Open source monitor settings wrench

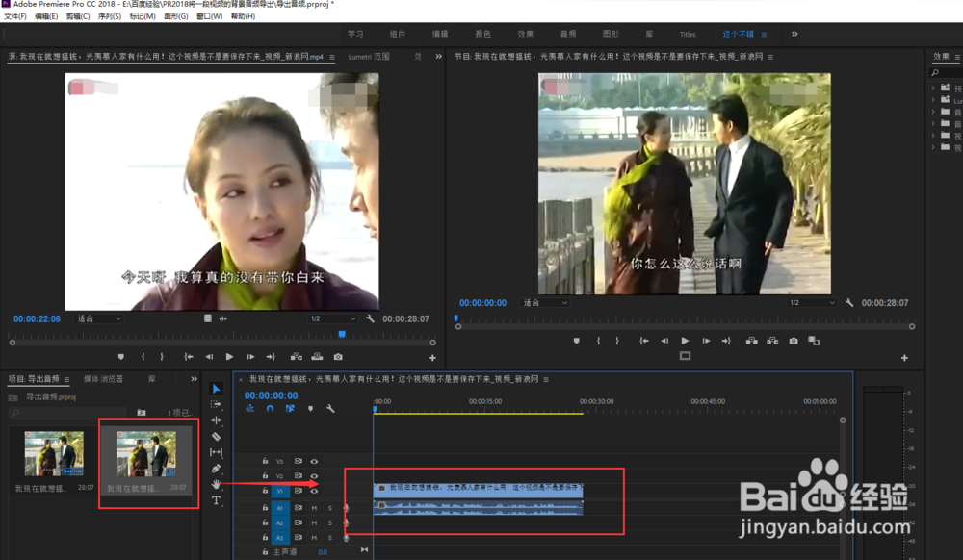[x=370, y=318]
